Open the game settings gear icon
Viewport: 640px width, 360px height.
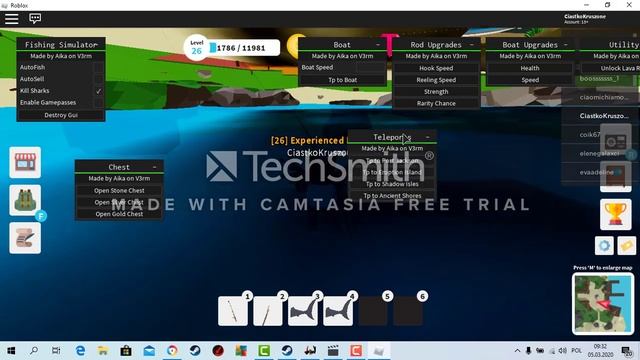click(604, 246)
